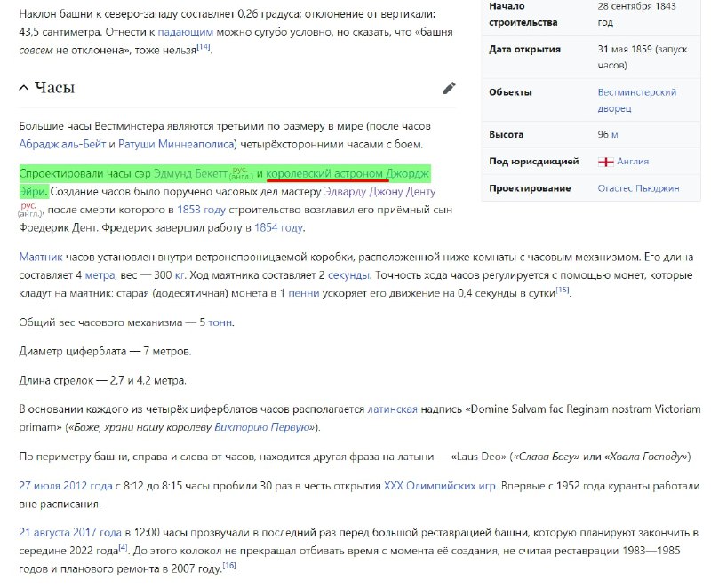Click the Длина стрелок — 2,7 и 4,2 метра line

[102, 380]
